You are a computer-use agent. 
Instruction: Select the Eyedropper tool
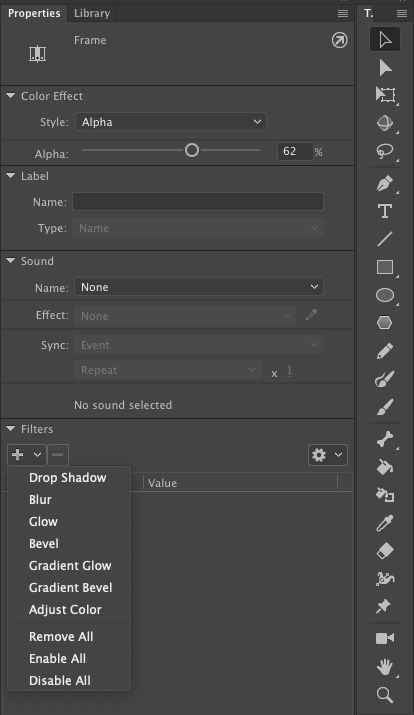click(385, 523)
